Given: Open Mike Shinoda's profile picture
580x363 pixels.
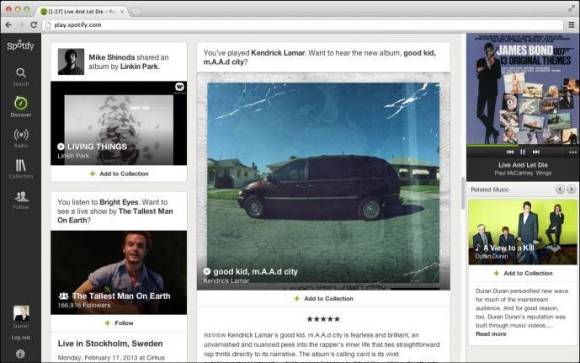Looking at the screenshot, I should (x=71, y=62).
